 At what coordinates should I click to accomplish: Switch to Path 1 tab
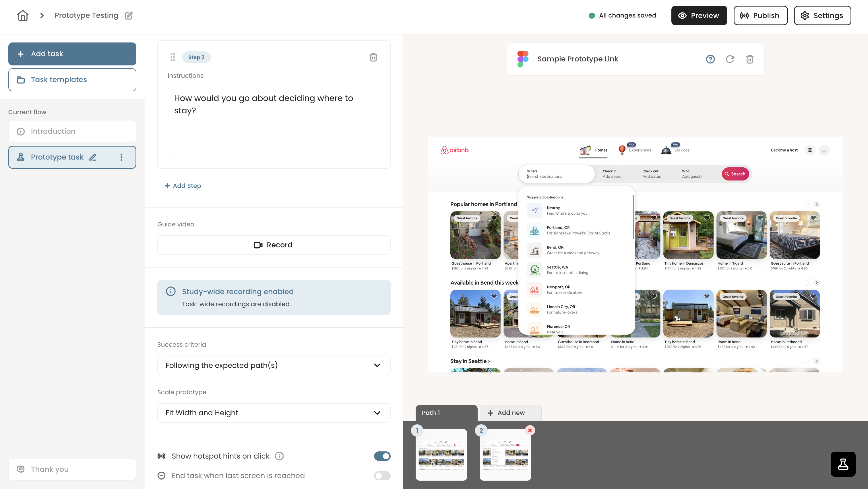(446, 413)
